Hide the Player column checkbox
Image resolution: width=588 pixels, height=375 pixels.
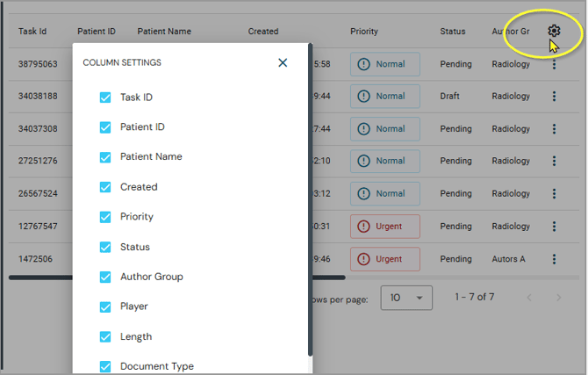[105, 306]
